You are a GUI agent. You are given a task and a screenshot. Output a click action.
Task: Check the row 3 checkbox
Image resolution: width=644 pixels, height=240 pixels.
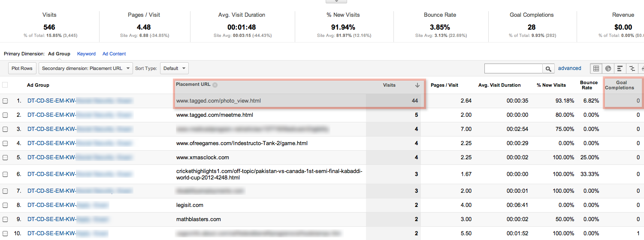(x=5, y=129)
